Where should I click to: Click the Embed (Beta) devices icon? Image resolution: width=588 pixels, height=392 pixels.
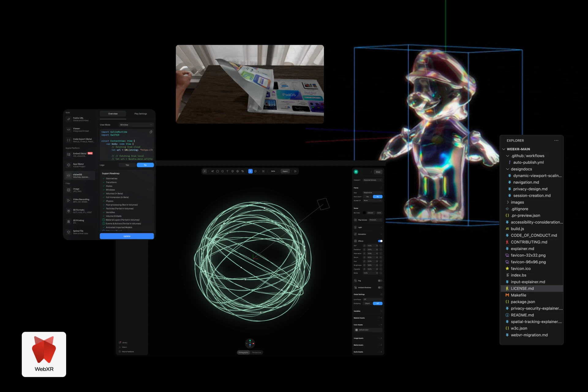pos(69,155)
